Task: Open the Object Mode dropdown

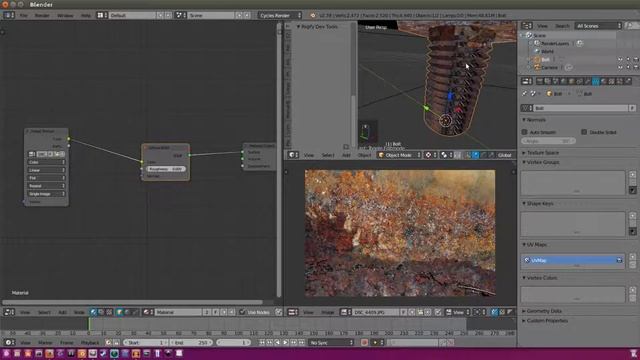Action: click(399, 155)
